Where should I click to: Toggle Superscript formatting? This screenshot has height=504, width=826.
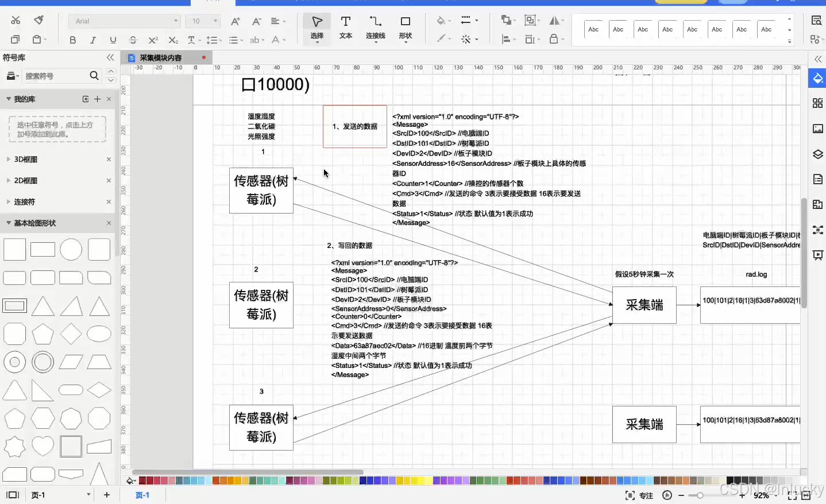click(153, 40)
